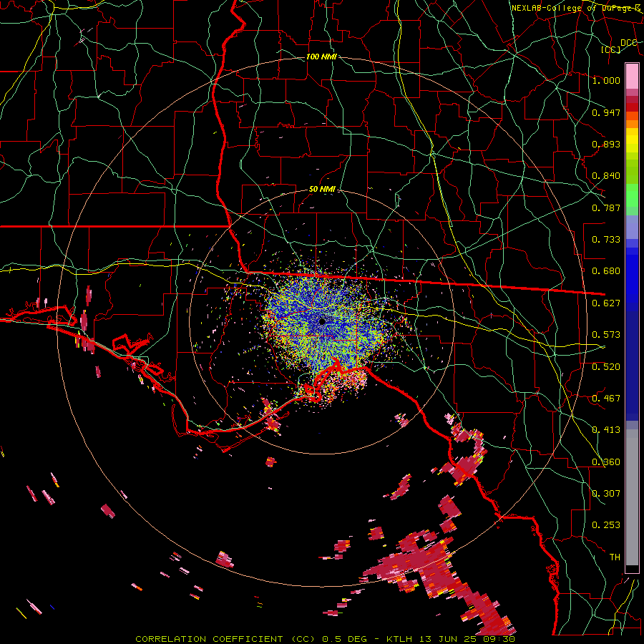Click the 0.307 scale value

(x=606, y=494)
